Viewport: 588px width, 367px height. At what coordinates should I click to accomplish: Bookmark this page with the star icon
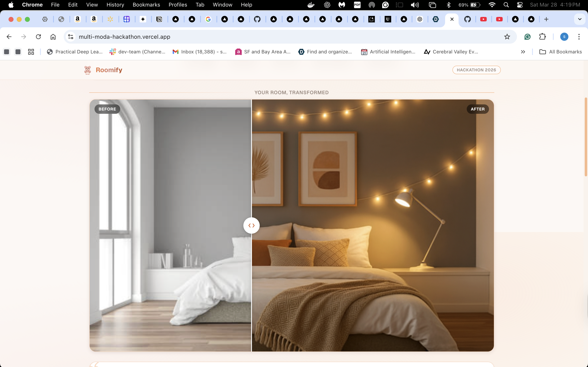[507, 37]
